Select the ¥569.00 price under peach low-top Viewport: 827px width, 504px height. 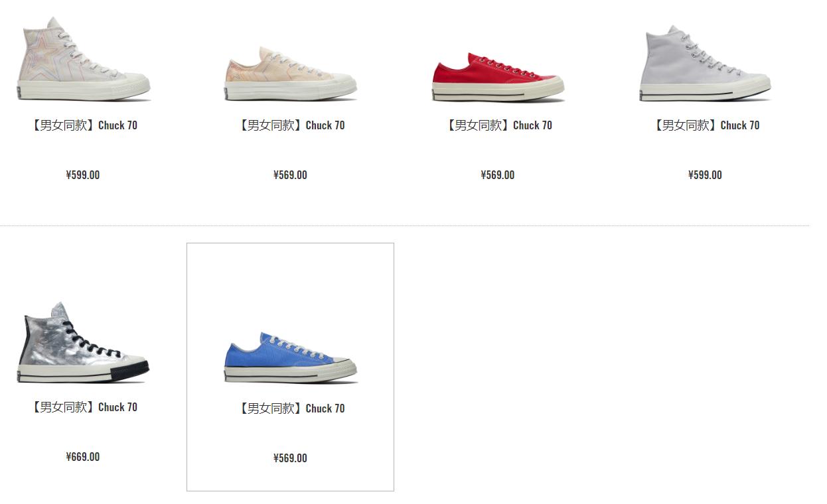pyautogui.click(x=290, y=175)
